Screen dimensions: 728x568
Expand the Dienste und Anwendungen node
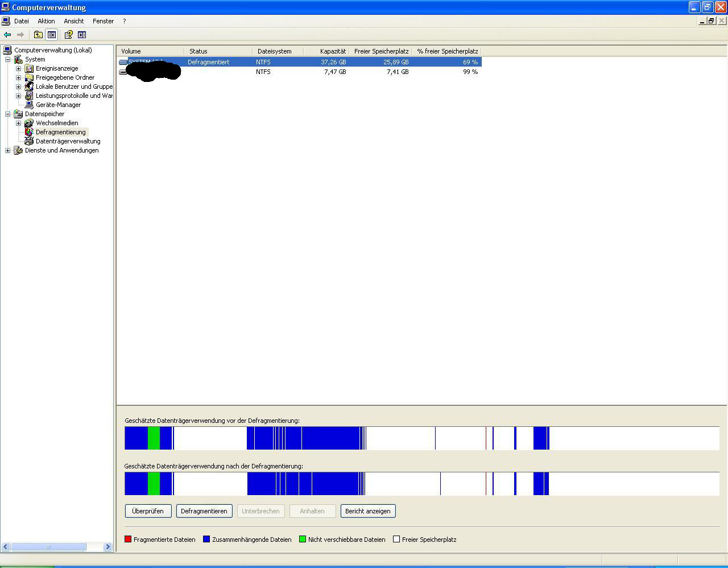click(x=7, y=150)
